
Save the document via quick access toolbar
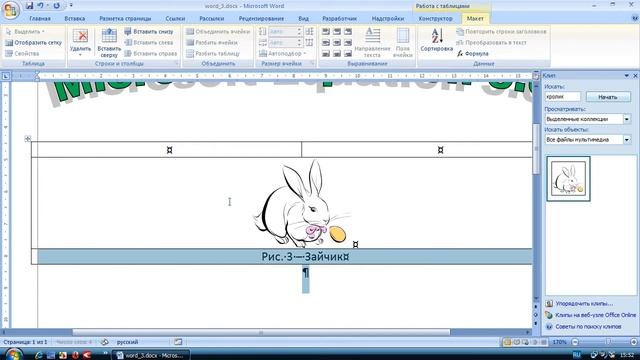point(29,6)
